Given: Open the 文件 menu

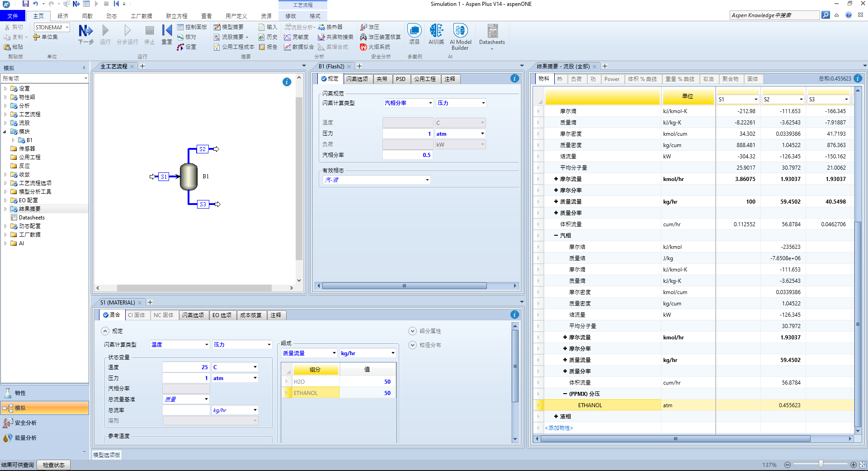Looking at the screenshot, I should [13, 16].
